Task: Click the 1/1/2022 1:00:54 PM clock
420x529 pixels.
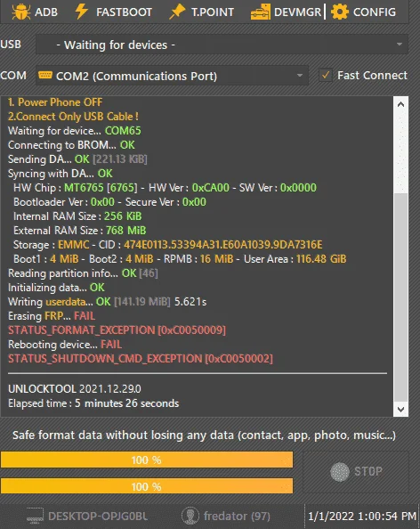Action: point(362,516)
